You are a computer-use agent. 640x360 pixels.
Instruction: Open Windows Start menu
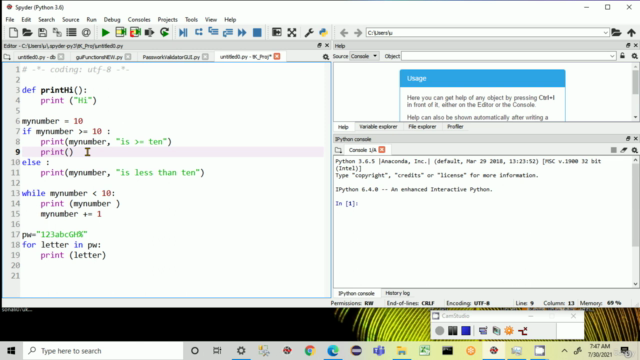[x=11, y=351]
